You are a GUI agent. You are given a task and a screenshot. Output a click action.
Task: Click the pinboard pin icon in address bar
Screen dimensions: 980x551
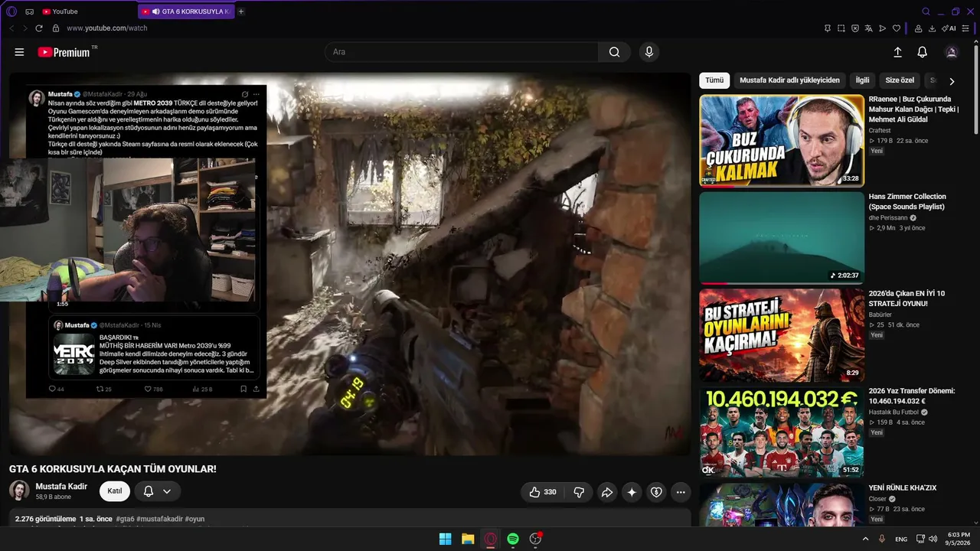point(828,28)
